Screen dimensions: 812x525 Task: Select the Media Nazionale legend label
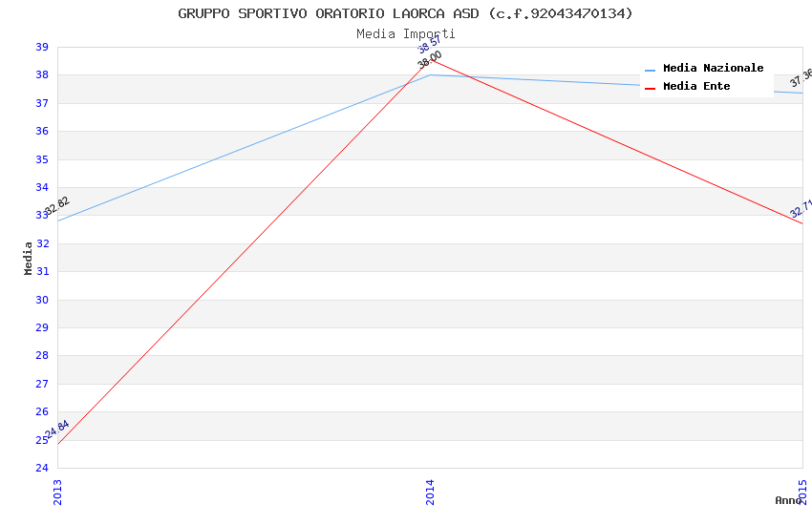tap(713, 68)
